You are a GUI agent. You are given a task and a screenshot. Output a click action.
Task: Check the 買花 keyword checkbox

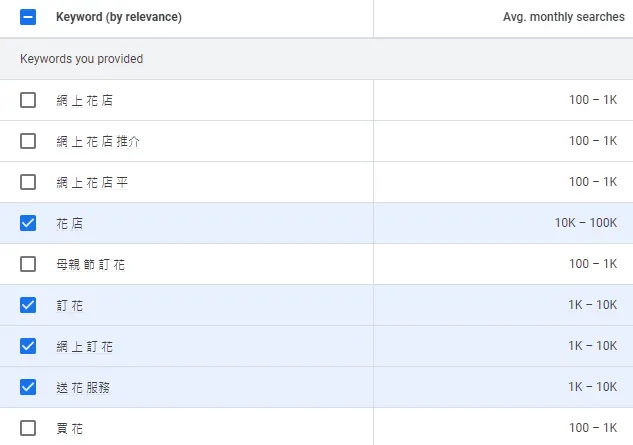click(28, 428)
